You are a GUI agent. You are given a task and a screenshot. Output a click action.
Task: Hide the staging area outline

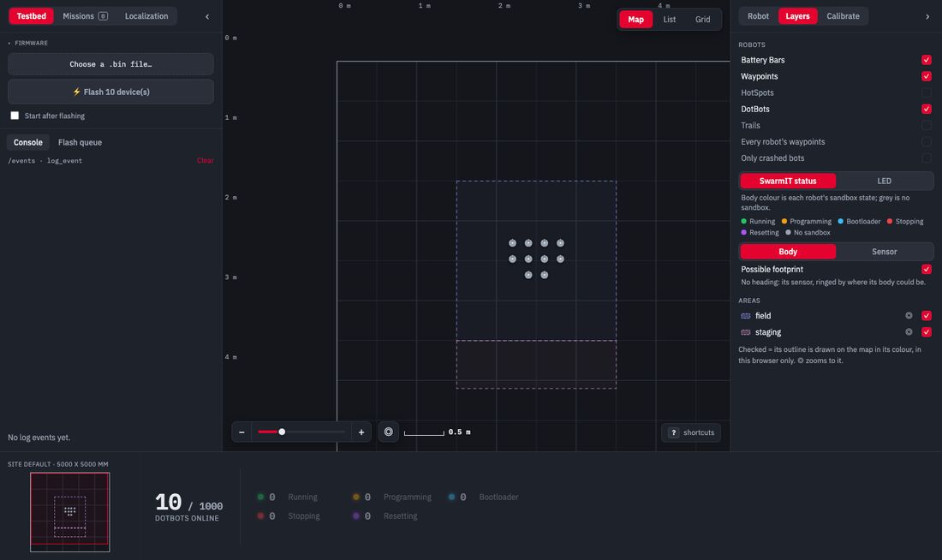click(927, 331)
